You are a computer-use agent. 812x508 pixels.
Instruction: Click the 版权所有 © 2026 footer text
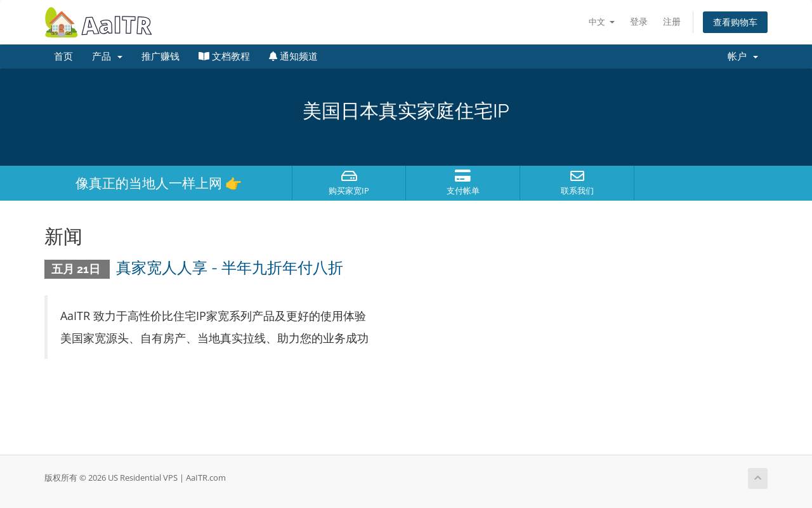pos(135,478)
